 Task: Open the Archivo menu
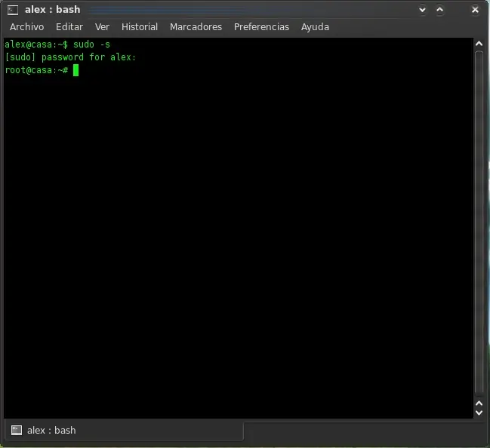tap(27, 27)
